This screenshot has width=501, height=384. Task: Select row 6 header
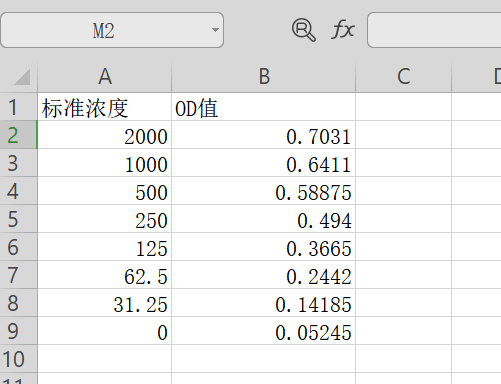[19, 247]
